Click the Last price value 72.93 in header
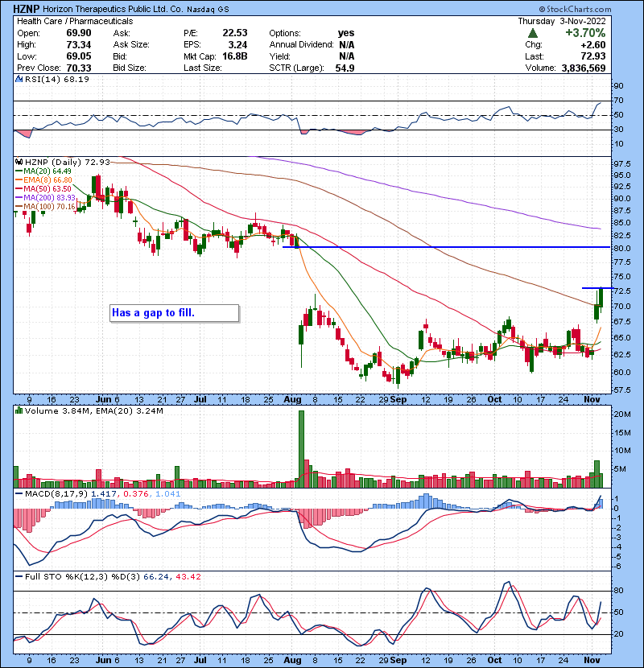 pos(593,56)
